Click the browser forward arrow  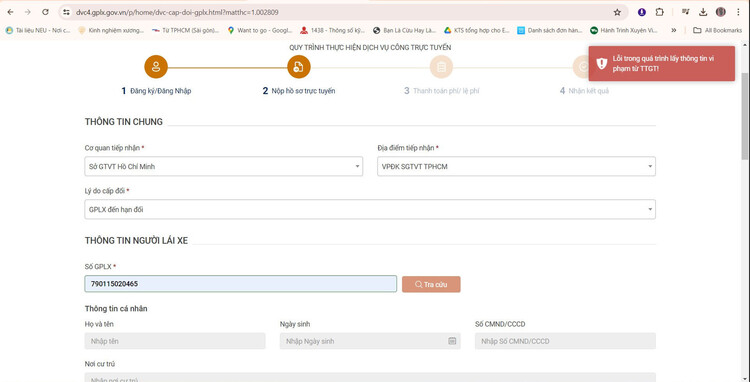click(x=27, y=12)
